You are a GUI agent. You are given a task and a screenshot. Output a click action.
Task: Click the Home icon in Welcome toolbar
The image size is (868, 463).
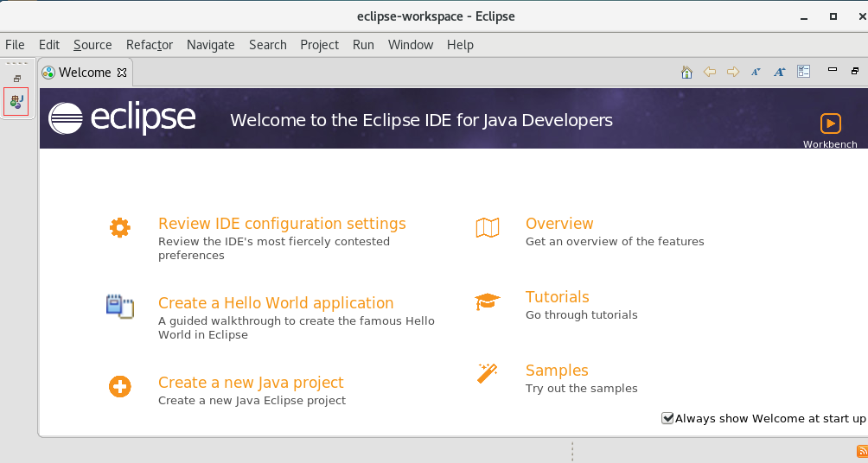coord(686,73)
